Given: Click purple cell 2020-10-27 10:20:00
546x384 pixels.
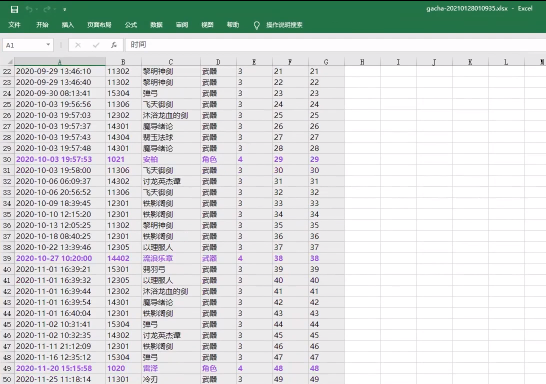Looking at the screenshot, I should point(60,258).
